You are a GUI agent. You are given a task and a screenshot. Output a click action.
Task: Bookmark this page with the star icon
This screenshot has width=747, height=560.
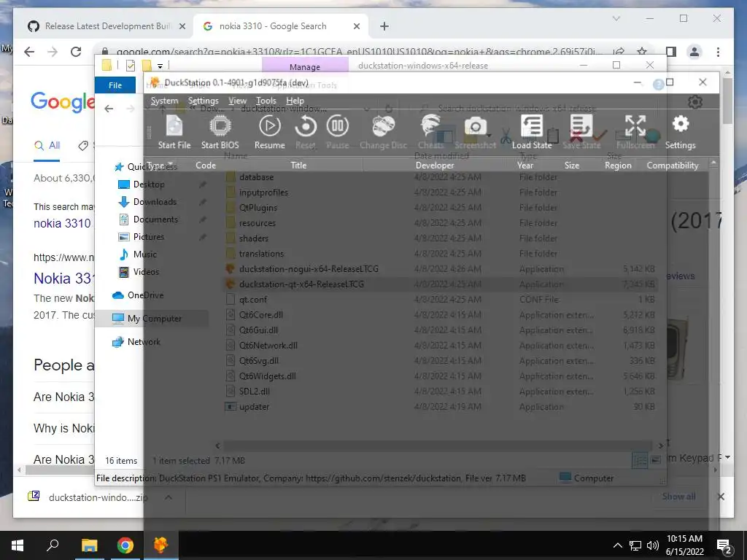point(642,52)
